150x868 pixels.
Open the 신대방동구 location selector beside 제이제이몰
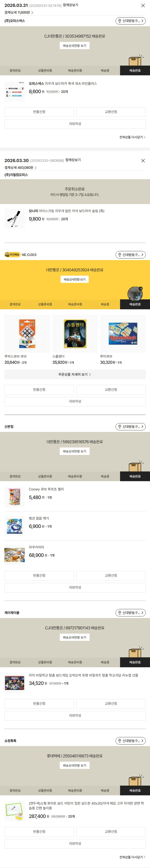point(131,613)
